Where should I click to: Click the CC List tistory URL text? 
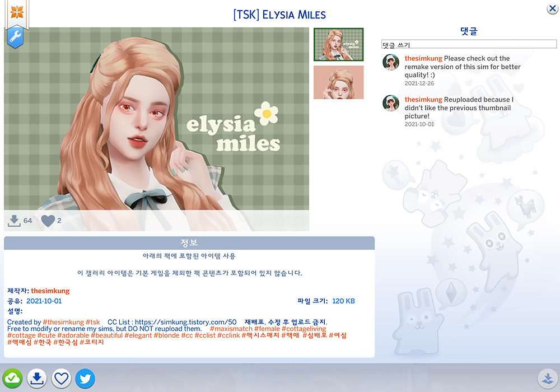(x=186, y=322)
